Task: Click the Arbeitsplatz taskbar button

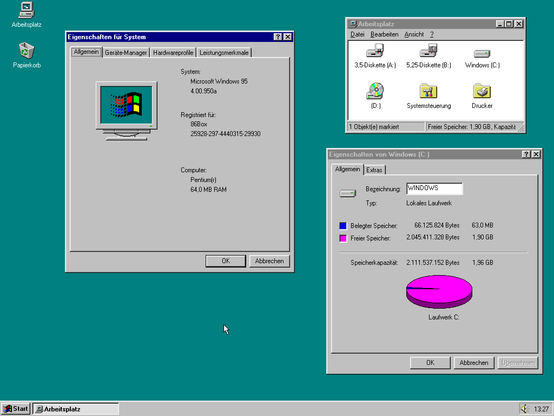Action: [76, 409]
